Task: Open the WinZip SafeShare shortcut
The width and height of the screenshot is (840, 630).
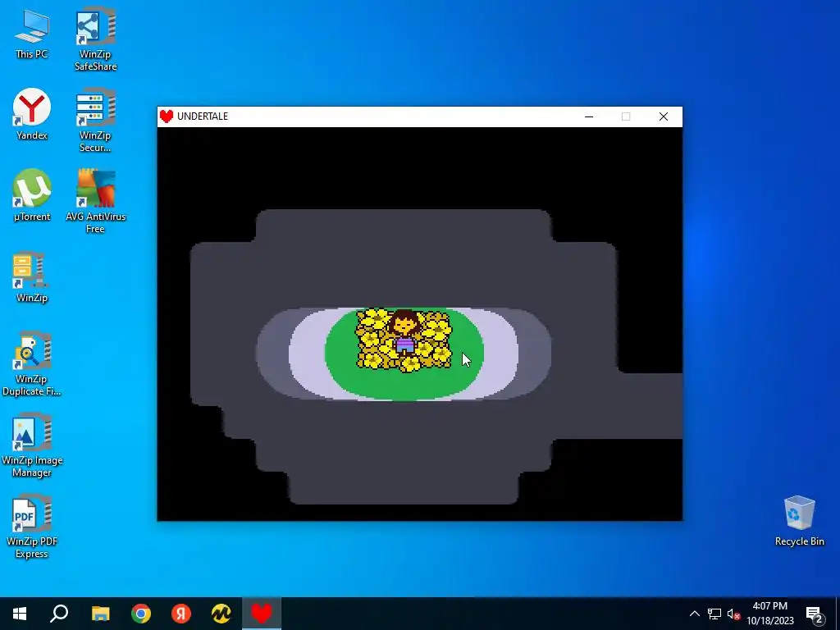Action: [x=95, y=39]
